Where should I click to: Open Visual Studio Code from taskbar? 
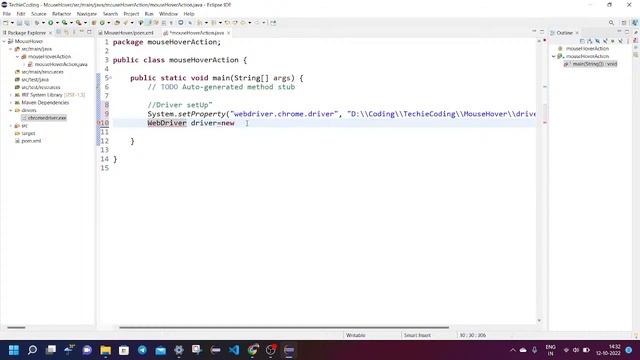tap(234, 350)
